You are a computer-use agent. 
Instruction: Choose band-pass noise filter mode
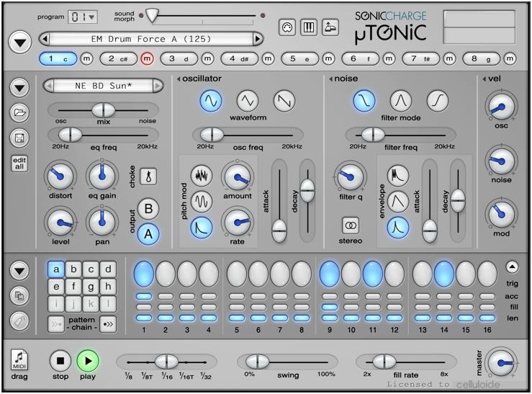click(x=401, y=101)
